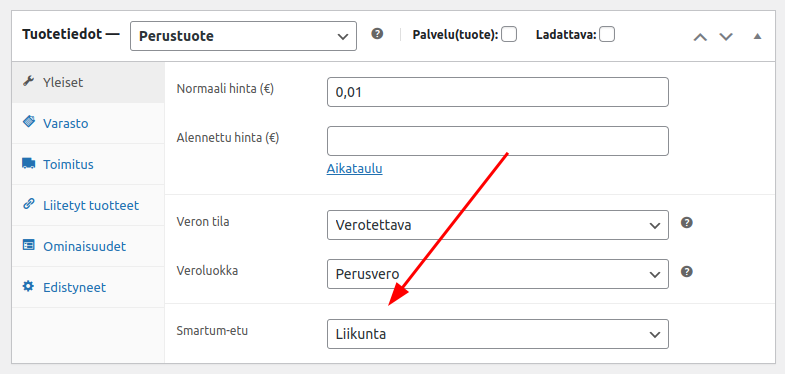The height and width of the screenshot is (374, 785).
Task: Click the help icon next to Veron tila
Action: pos(687,223)
